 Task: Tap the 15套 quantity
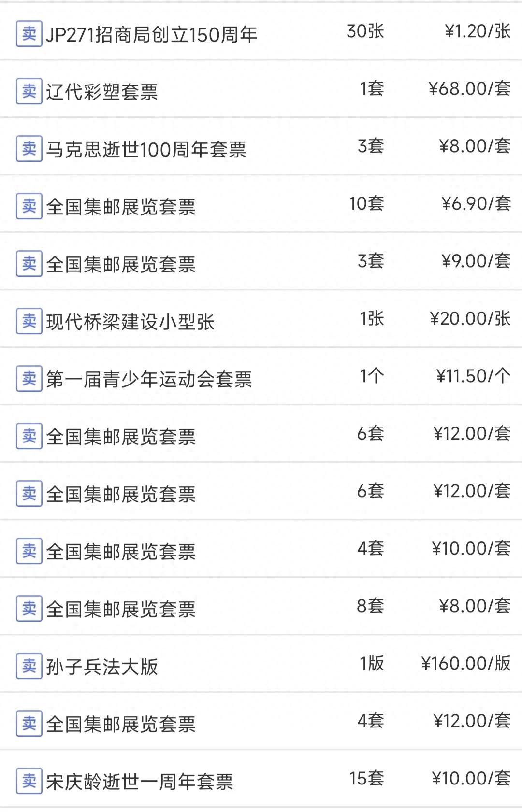[x=366, y=779]
